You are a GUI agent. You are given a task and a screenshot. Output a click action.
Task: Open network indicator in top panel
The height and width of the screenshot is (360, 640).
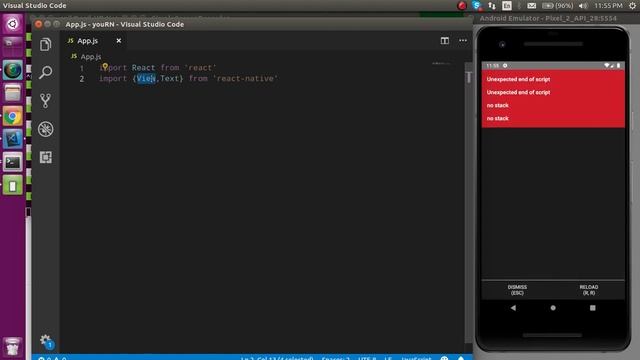(491, 5)
